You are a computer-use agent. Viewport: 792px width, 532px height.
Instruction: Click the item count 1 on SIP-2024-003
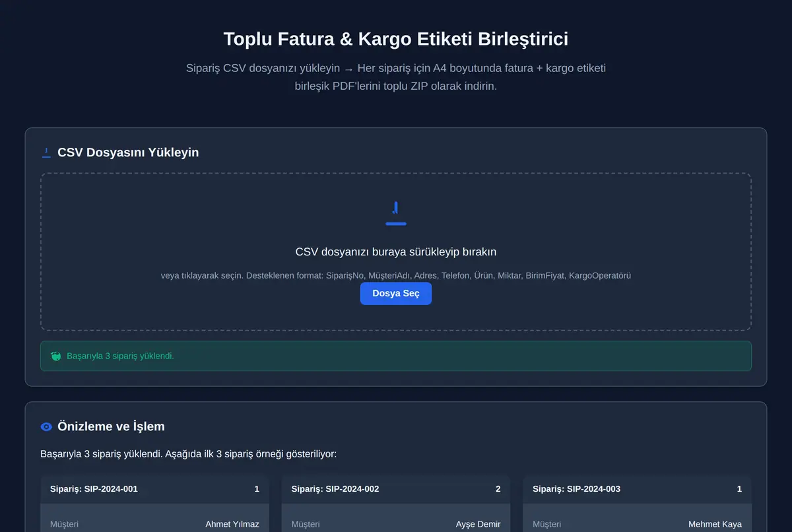coord(739,489)
